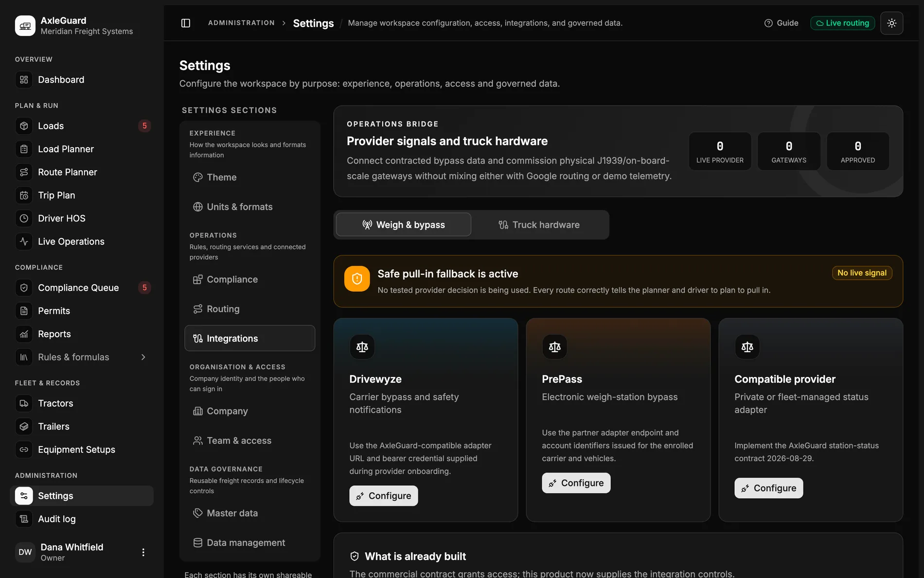Open the Company settings section

[x=250, y=411]
